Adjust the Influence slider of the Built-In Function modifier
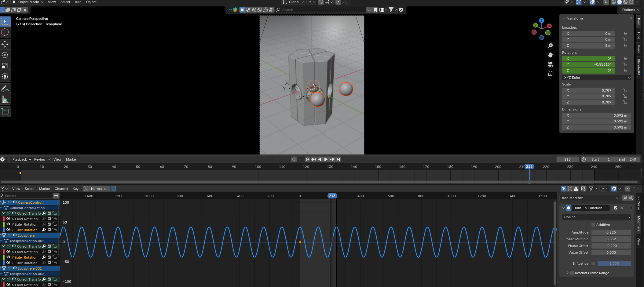Viewport: 644px width, 287px height. pyautogui.click(x=614, y=263)
